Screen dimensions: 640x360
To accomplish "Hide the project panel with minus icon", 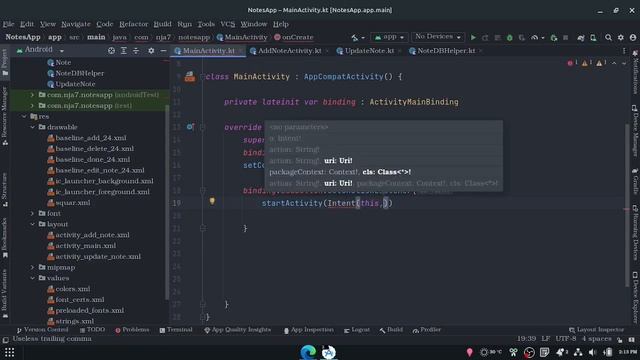I will click(163, 51).
